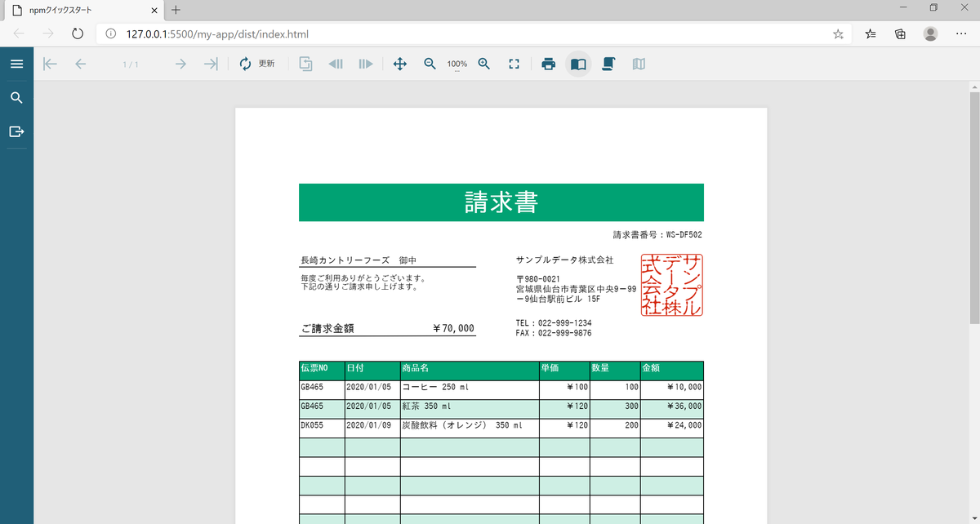The height and width of the screenshot is (524, 980).
Task: Open the export panel in the sidebar
Action: (x=16, y=131)
